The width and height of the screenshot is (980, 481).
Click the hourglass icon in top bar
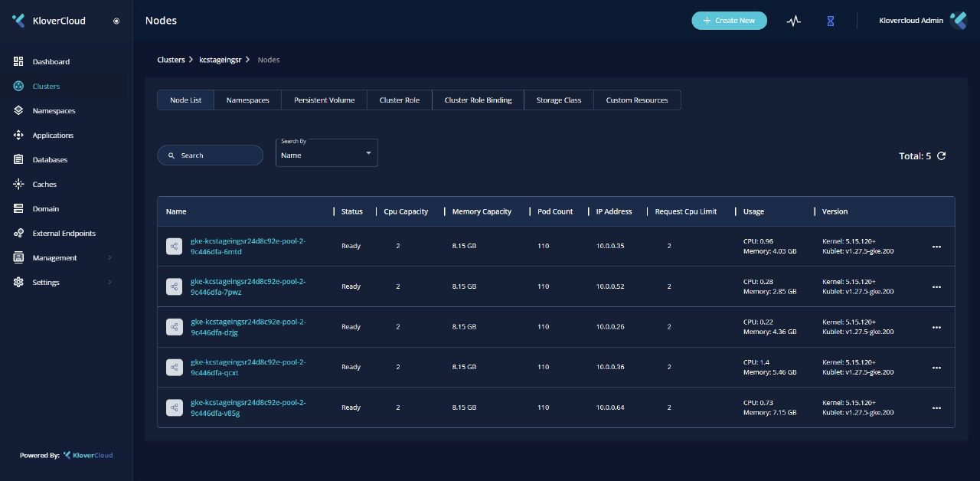pyautogui.click(x=830, y=21)
